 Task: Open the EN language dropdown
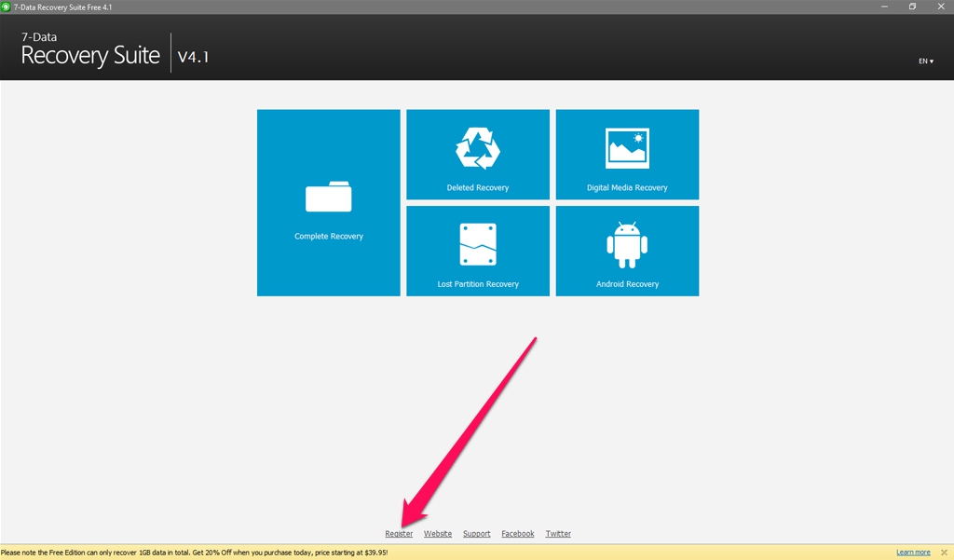(925, 61)
